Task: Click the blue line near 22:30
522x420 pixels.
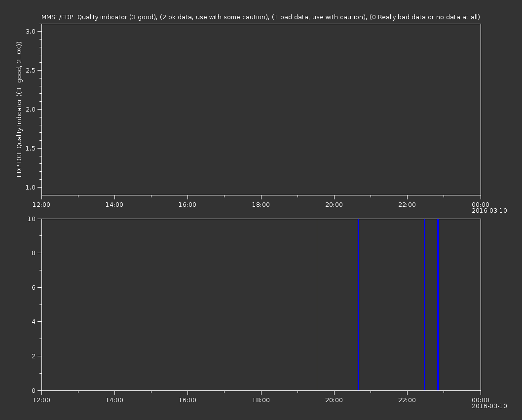Action: (424, 305)
